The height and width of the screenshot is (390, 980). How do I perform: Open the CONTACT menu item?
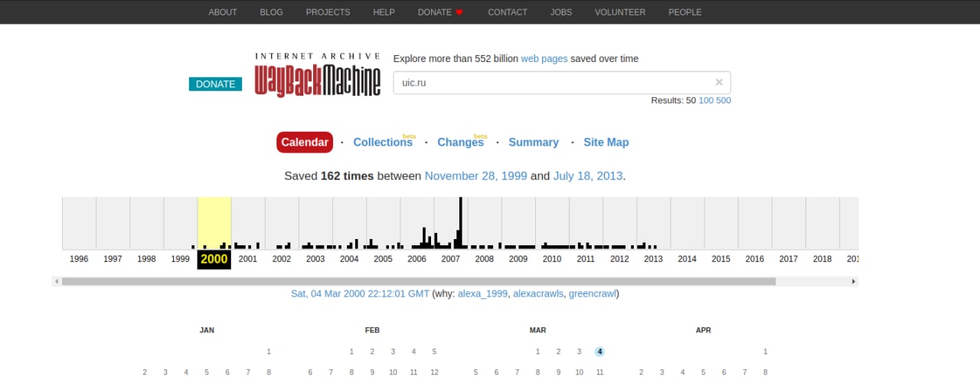508,12
